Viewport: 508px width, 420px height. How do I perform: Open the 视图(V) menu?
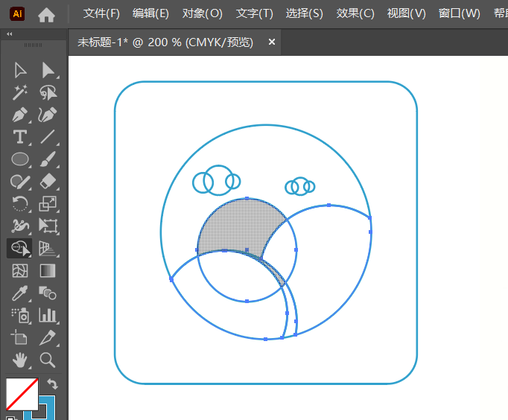406,13
